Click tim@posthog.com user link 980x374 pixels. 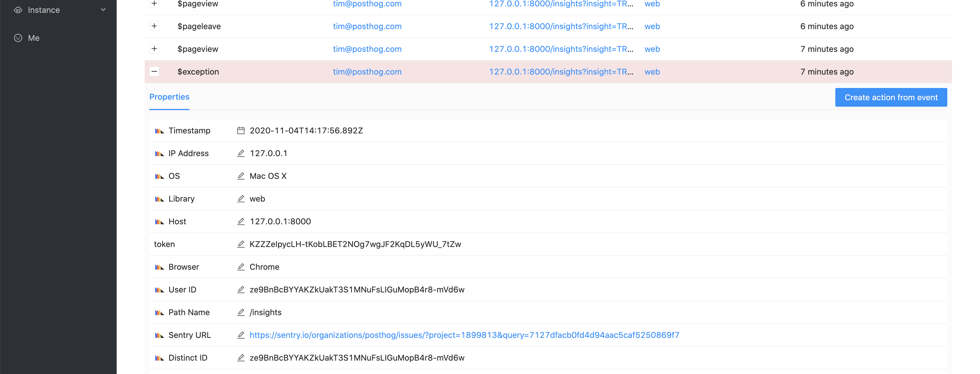pos(367,71)
